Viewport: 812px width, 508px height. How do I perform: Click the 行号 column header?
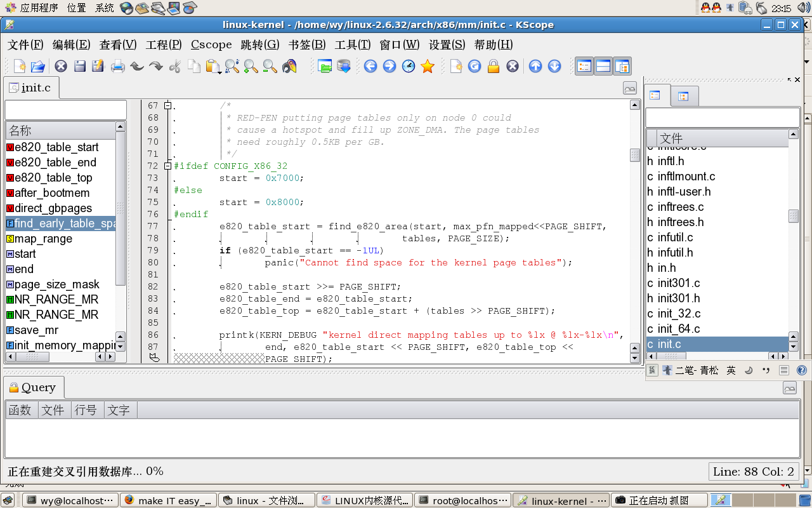[88, 410]
